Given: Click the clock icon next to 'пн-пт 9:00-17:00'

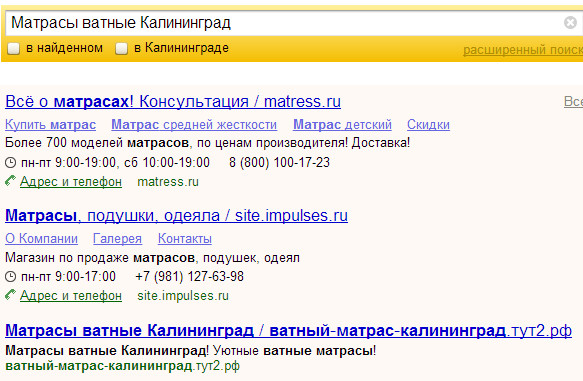Looking at the screenshot, I should coord(10,277).
